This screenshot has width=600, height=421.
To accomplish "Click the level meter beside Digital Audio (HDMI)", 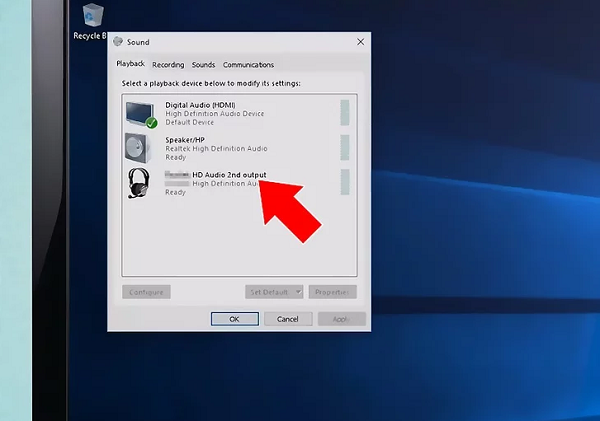I will tap(345, 111).
